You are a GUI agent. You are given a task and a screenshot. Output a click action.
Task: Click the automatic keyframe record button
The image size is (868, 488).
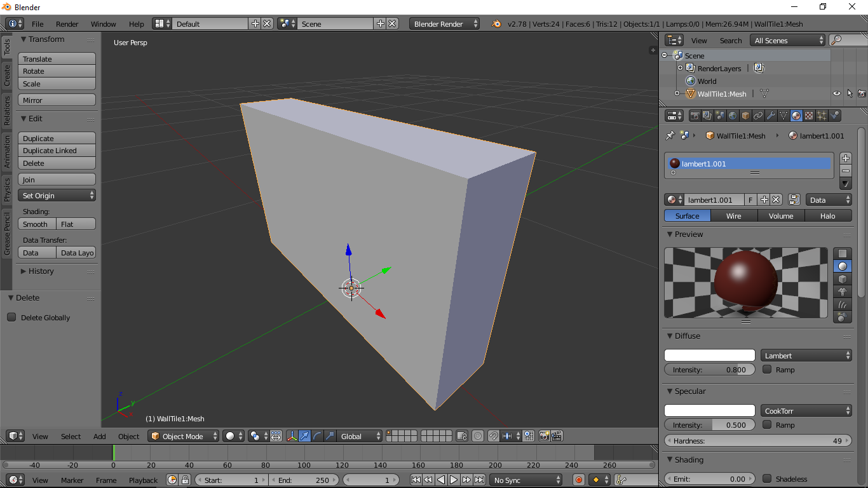click(578, 480)
